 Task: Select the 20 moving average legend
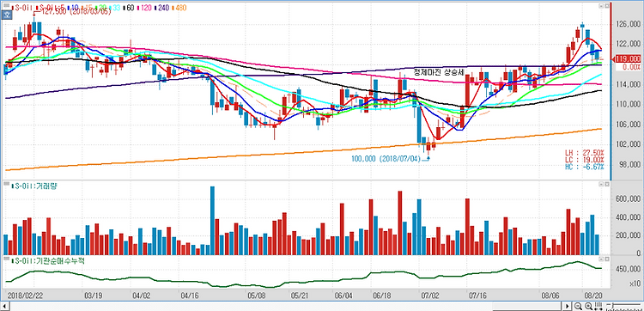tap(100, 8)
